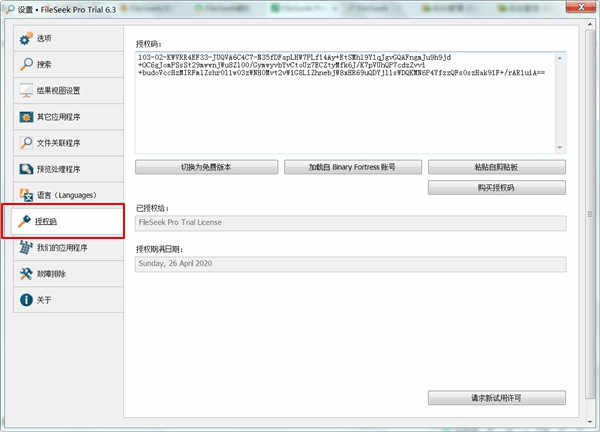Viewport: 600px width, 432px height.
Task: Click the settings window's vertical scrollbar thumb
Action: tap(590, 214)
